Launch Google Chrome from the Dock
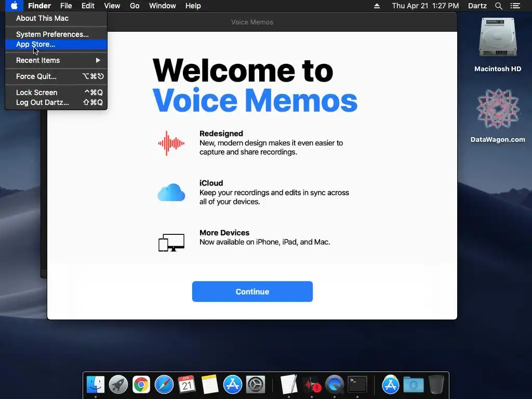Viewport: 532px width, 399px height. pos(141,384)
